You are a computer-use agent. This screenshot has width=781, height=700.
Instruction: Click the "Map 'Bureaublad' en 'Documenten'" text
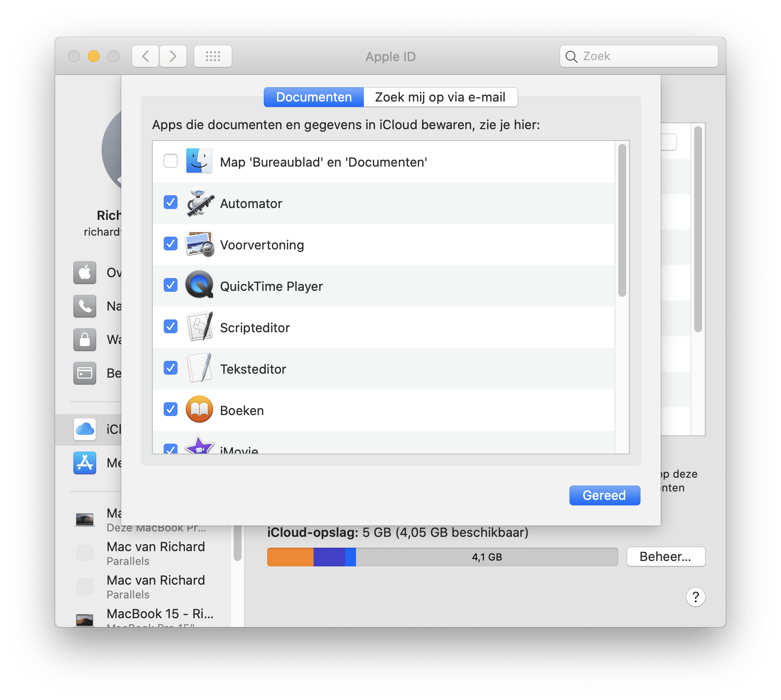[x=323, y=162]
